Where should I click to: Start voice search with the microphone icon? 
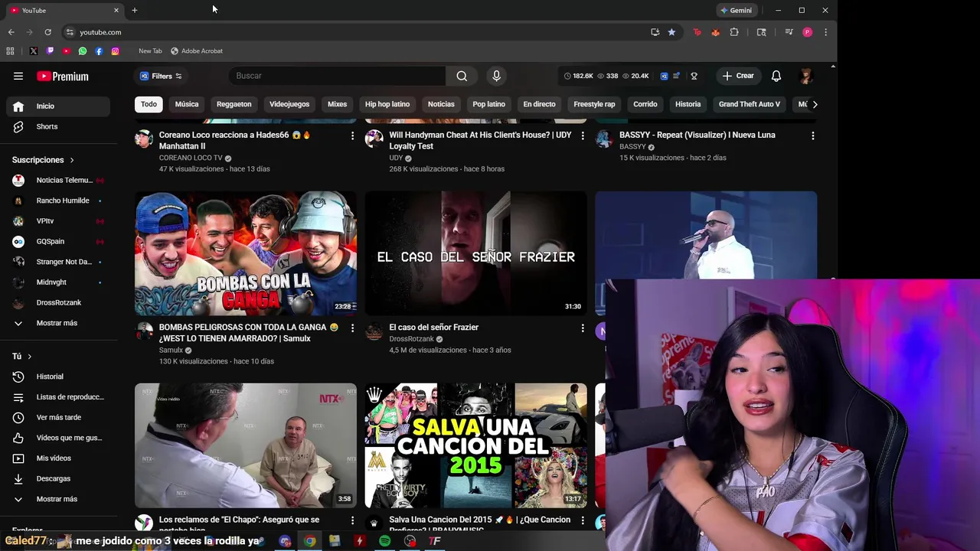point(496,76)
